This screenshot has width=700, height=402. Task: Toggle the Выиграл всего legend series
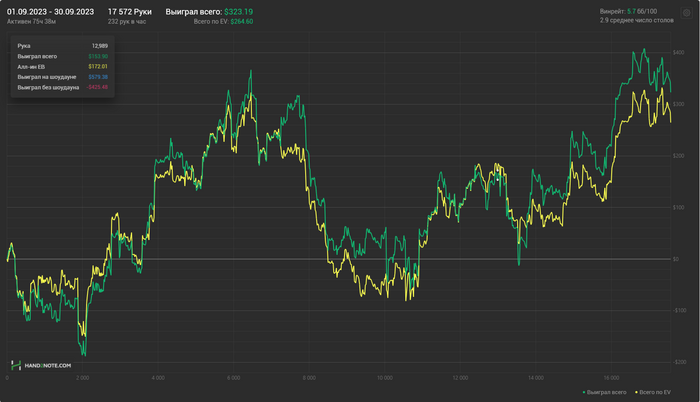click(604, 392)
